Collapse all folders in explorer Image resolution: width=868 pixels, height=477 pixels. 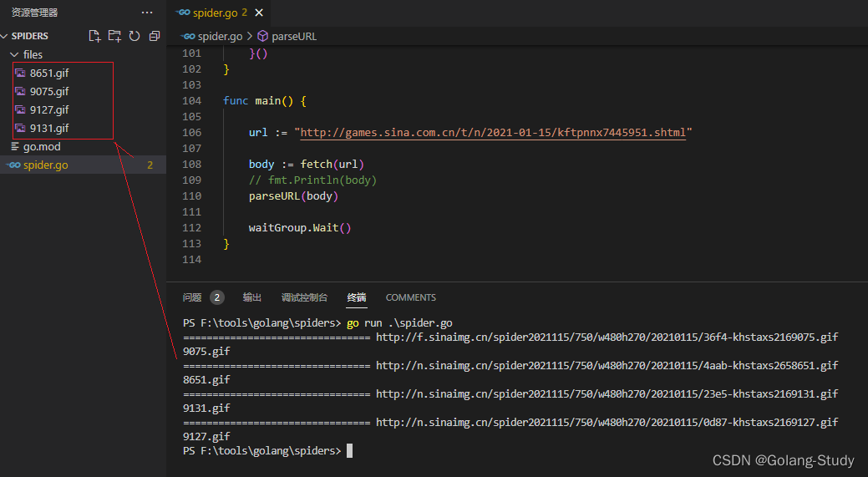click(x=154, y=36)
